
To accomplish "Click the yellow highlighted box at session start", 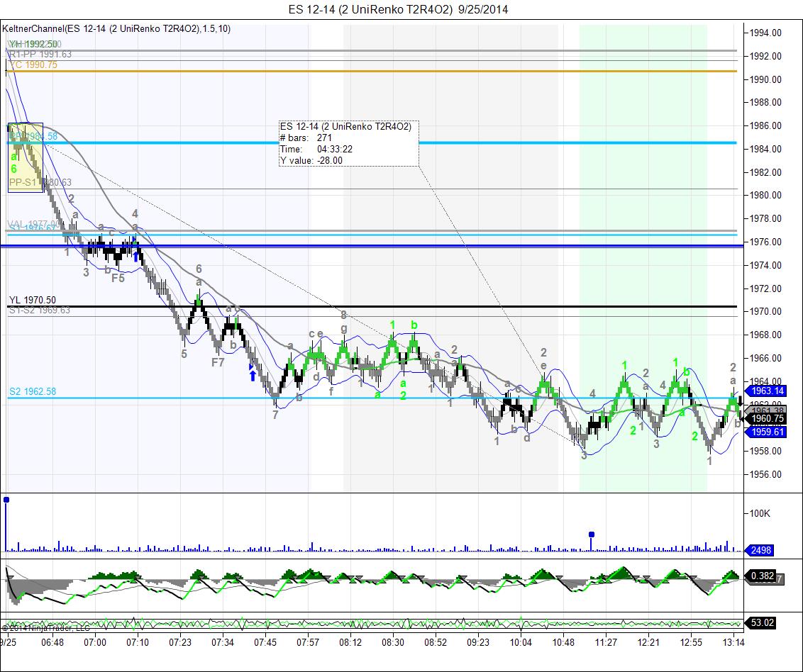I will coord(26,157).
